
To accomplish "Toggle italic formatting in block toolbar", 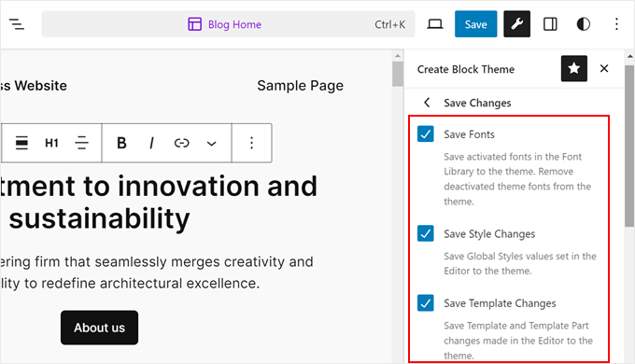I will click(x=151, y=143).
